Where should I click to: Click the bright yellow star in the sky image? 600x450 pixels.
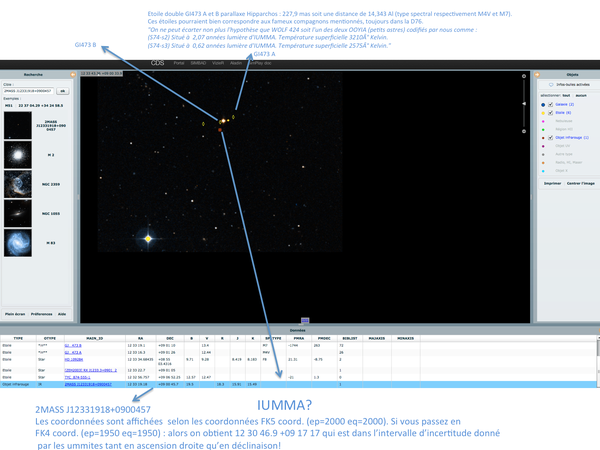coord(148,239)
